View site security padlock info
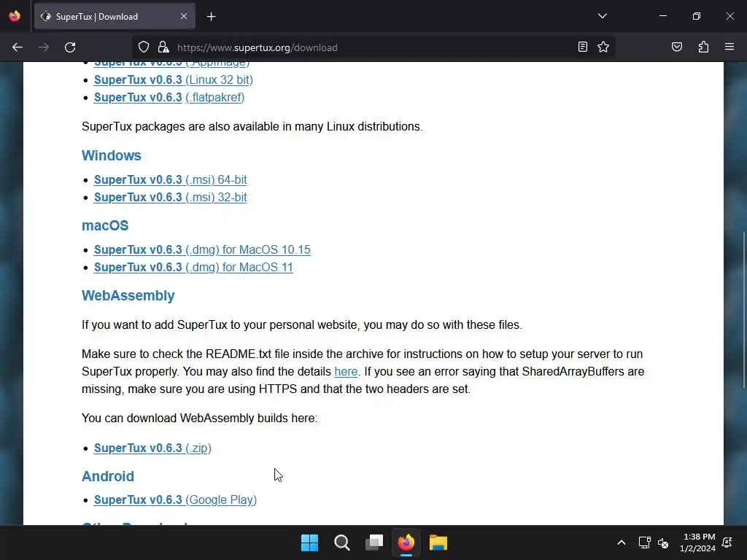 [163, 47]
